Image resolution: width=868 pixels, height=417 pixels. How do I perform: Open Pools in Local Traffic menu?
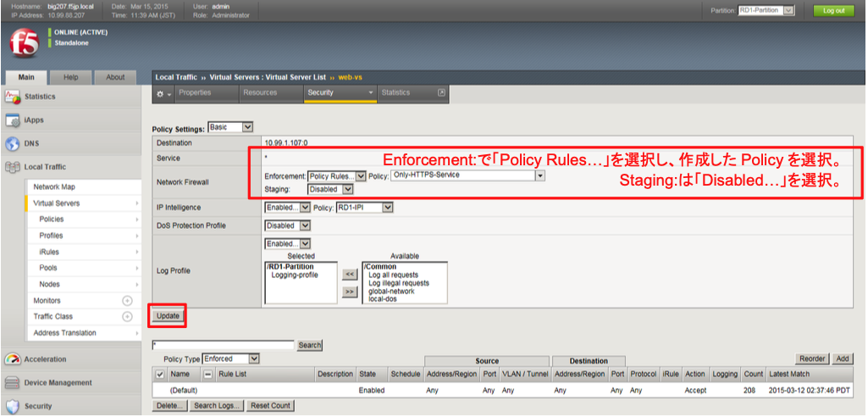48,268
